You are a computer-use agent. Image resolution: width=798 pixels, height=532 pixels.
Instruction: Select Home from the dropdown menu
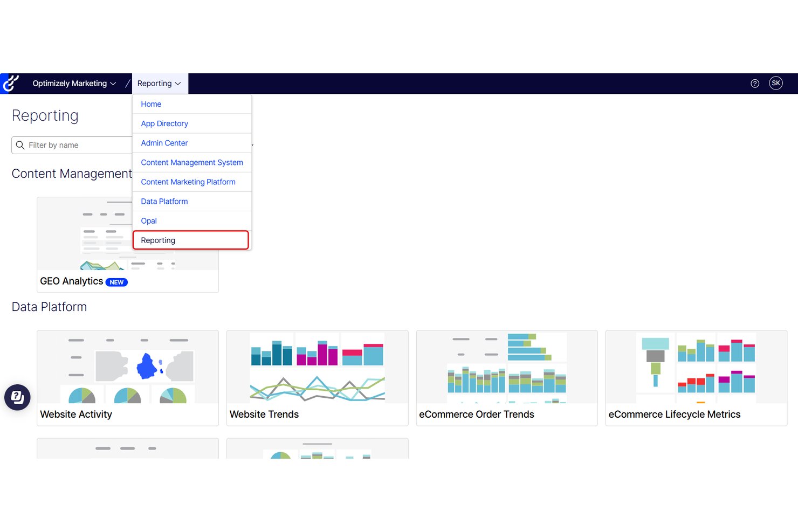(192, 104)
